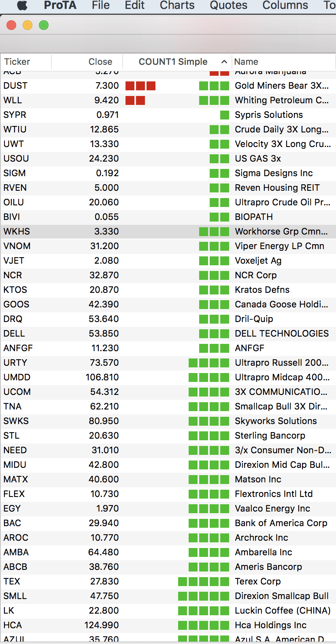Click the name Bank of America Corp

[x=281, y=523]
